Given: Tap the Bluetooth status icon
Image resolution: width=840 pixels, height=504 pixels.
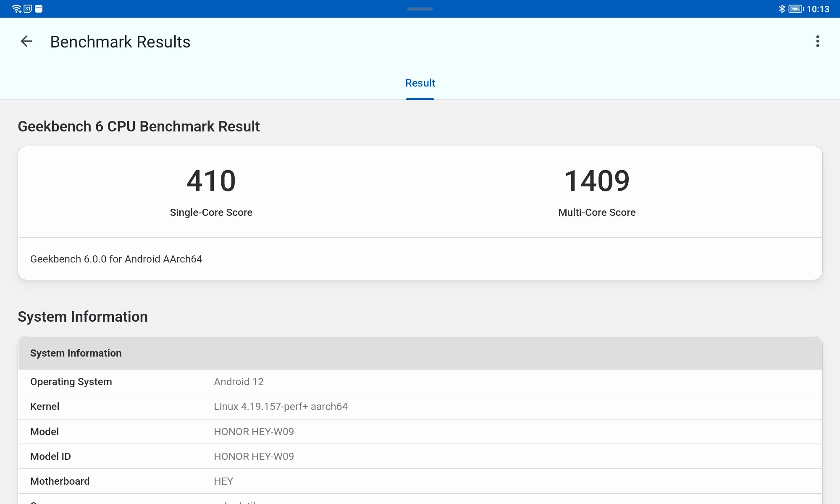Looking at the screenshot, I should tap(782, 9).
